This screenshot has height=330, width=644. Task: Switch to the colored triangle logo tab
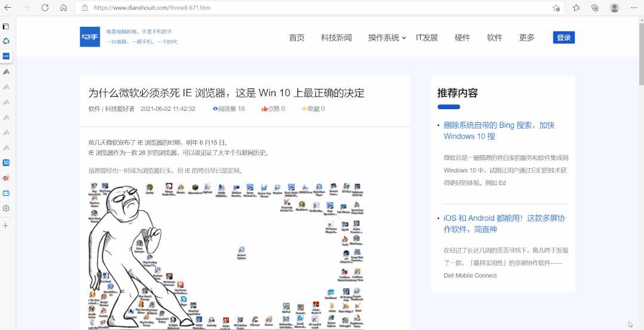[6, 72]
